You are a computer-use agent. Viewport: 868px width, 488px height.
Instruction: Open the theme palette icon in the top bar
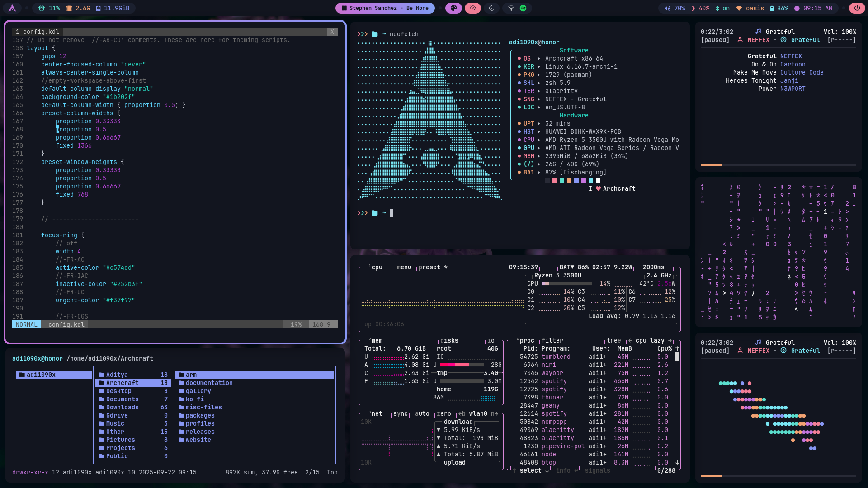[x=453, y=8]
